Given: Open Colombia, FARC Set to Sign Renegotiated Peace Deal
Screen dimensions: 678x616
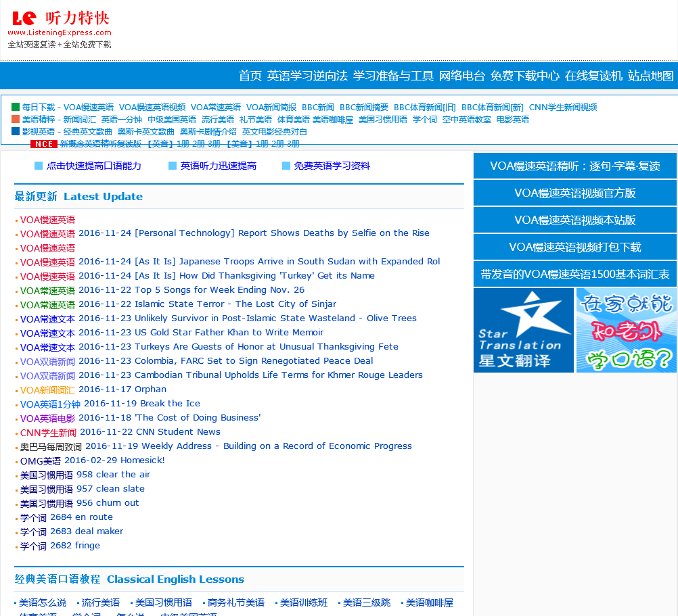Looking at the screenshot, I should pos(226,361).
